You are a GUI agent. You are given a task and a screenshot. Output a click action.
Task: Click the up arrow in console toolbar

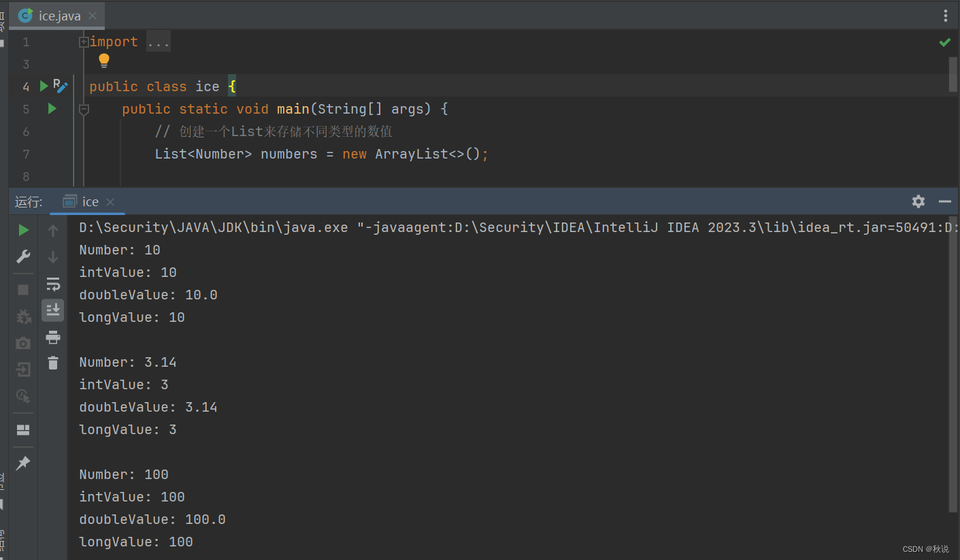pyautogui.click(x=53, y=231)
